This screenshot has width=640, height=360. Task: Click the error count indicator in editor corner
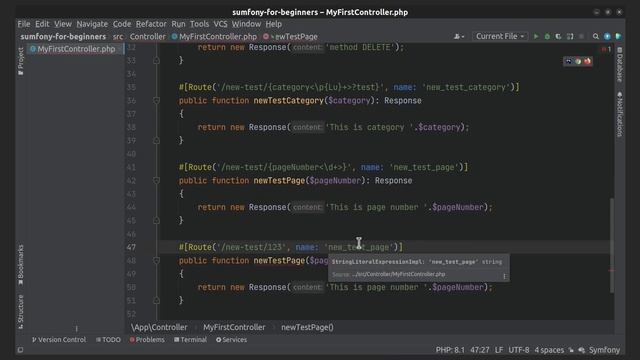click(x=606, y=49)
